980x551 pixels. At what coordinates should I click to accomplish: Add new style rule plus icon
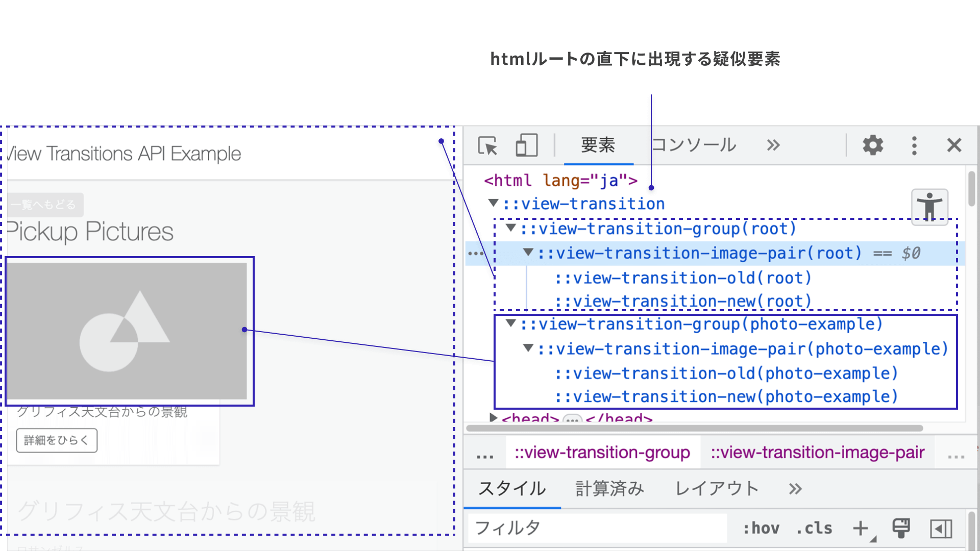[x=861, y=528]
